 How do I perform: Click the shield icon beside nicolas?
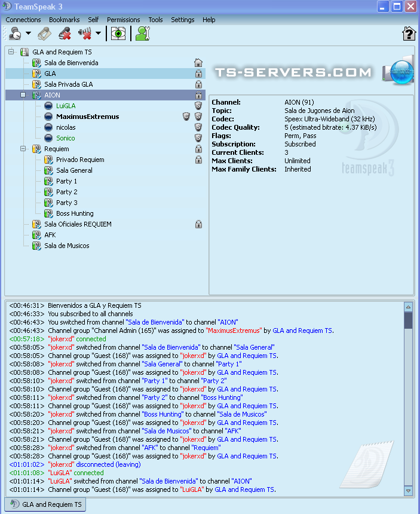[198, 127]
